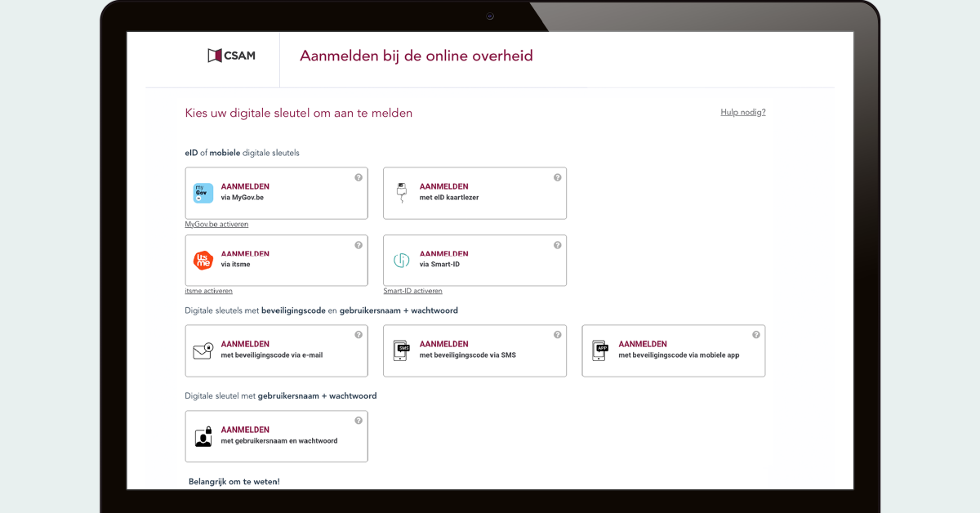This screenshot has height=513, width=980.
Task: Click the mobile app phone icon
Action: 600,350
